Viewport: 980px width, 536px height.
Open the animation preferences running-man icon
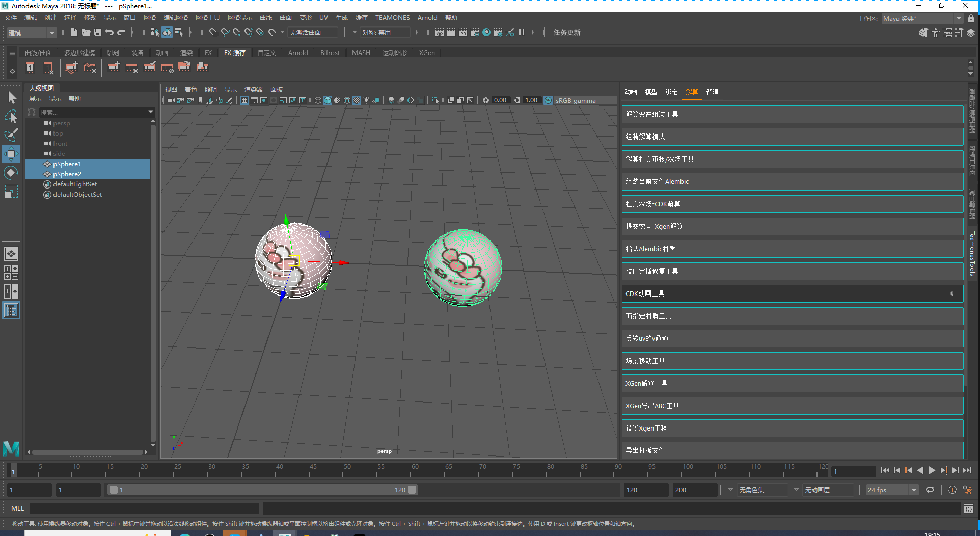[967, 490]
